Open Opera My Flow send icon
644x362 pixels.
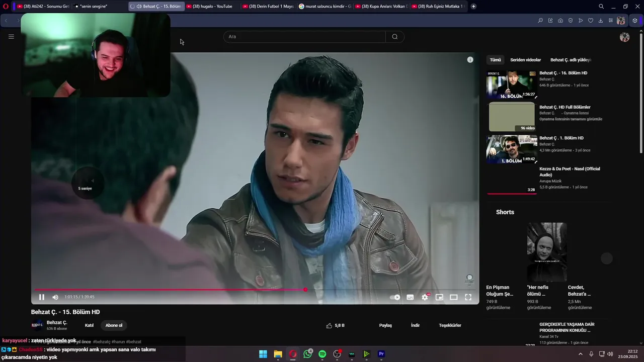[x=581, y=21]
